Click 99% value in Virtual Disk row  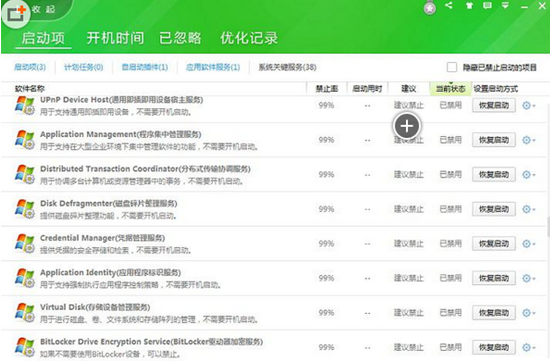[x=326, y=313]
